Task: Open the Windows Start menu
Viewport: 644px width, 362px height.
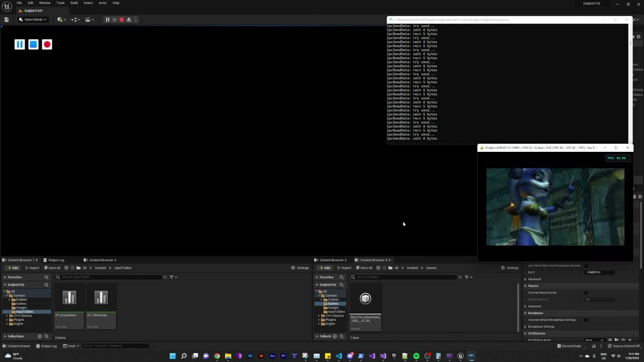Action: [173, 356]
